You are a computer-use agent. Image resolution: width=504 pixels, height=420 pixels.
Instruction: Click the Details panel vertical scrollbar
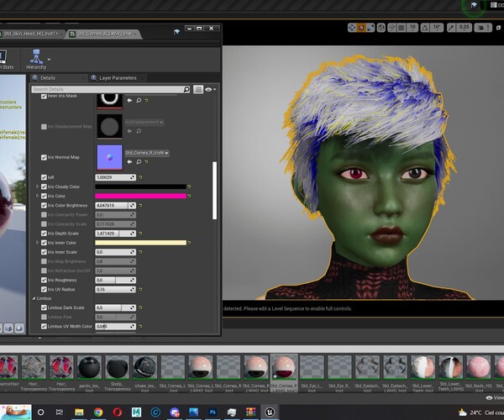(214, 191)
